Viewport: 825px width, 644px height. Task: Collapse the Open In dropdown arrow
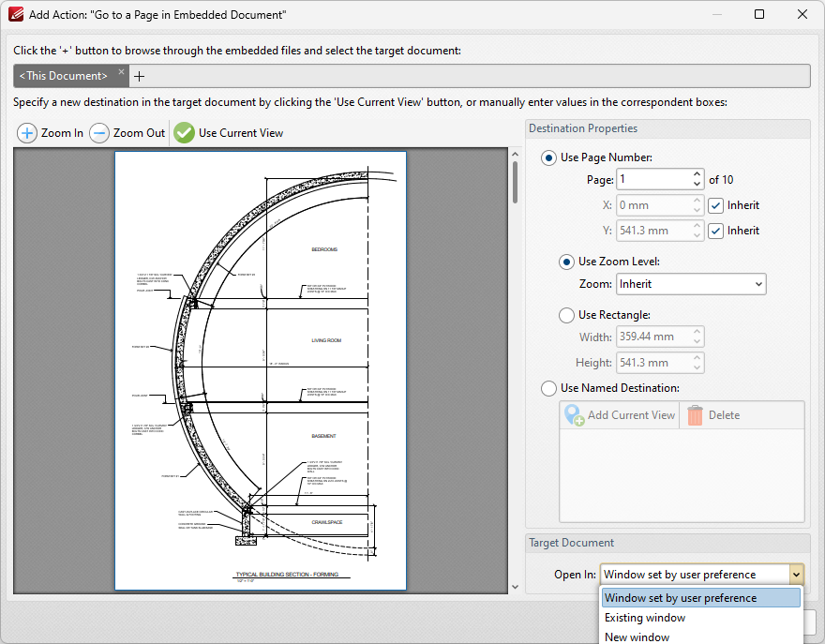coord(796,575)
